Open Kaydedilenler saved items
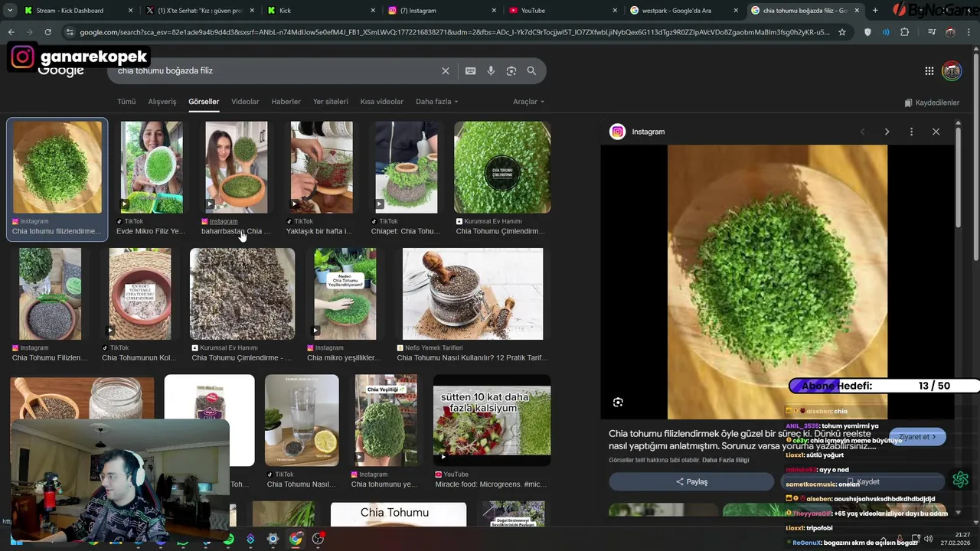The image size is (980, 551). pos(932,103)
